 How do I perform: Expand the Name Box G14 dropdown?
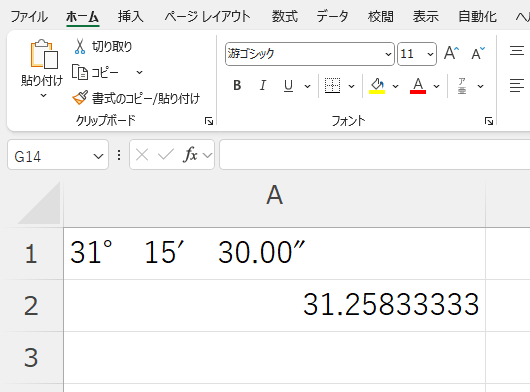pyautogui.click(x=98, y=156)
